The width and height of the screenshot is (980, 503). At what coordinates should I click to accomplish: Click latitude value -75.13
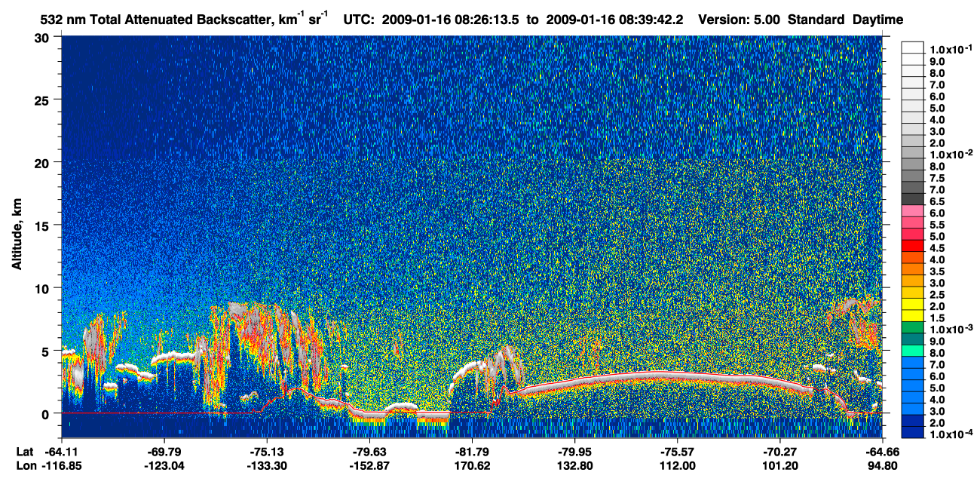(266, 452)
